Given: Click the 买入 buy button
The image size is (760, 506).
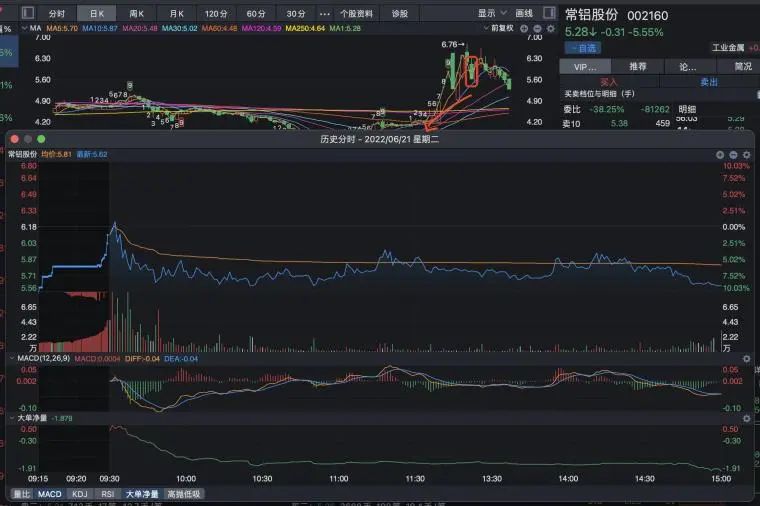Looking at the screenshot, I should pyautogui.click(x=609, y=82).
